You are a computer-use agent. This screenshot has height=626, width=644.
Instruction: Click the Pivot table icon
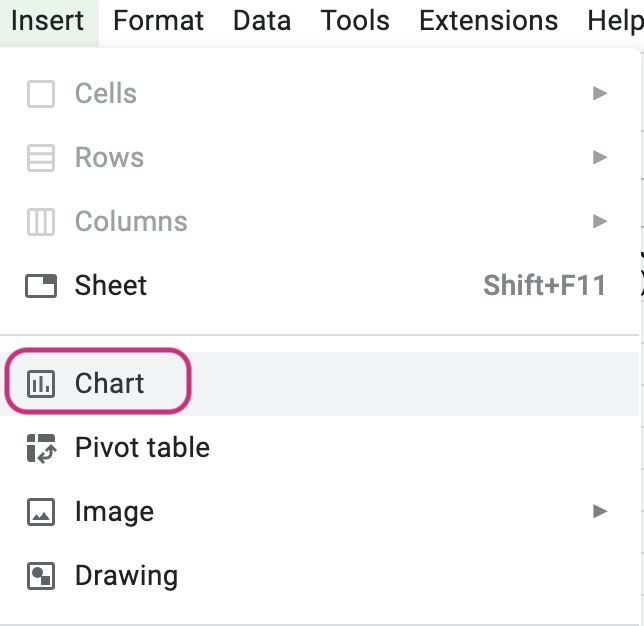[x=41, y=448]
